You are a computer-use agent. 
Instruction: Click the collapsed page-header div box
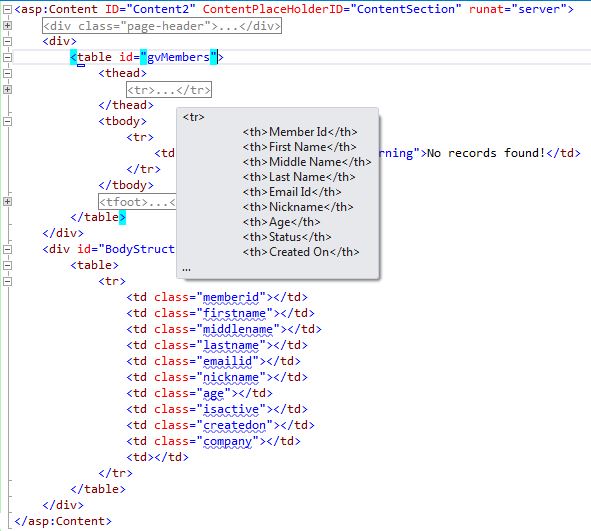(162, 26)
